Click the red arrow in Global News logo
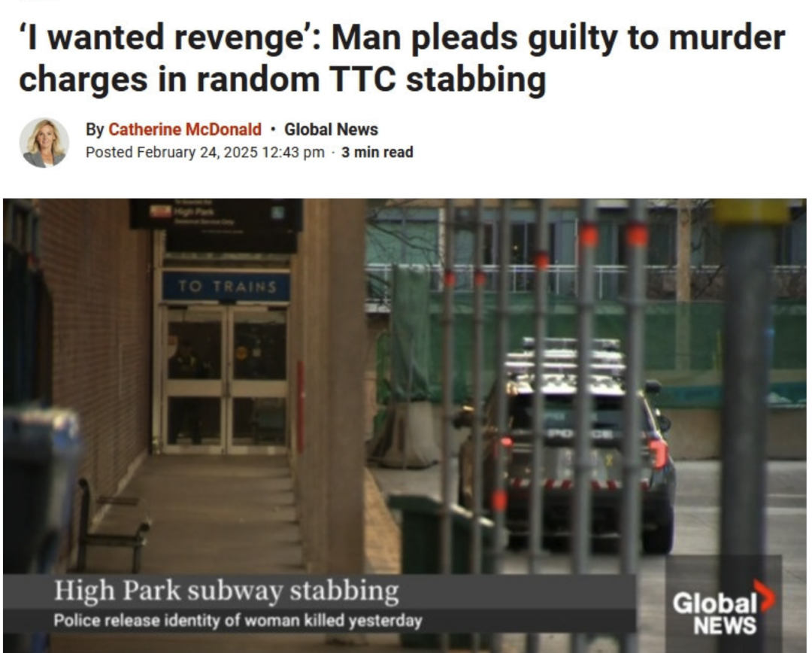Viewport: 812px width, 653px height. click(x=765, y=596)
